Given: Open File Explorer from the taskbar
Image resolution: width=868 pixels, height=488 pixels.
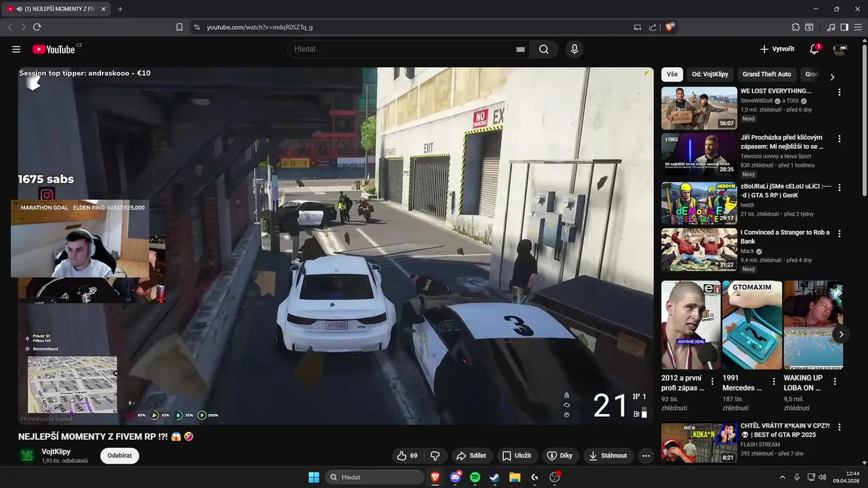Looking at the screenshot, I should tap(515, 477).
